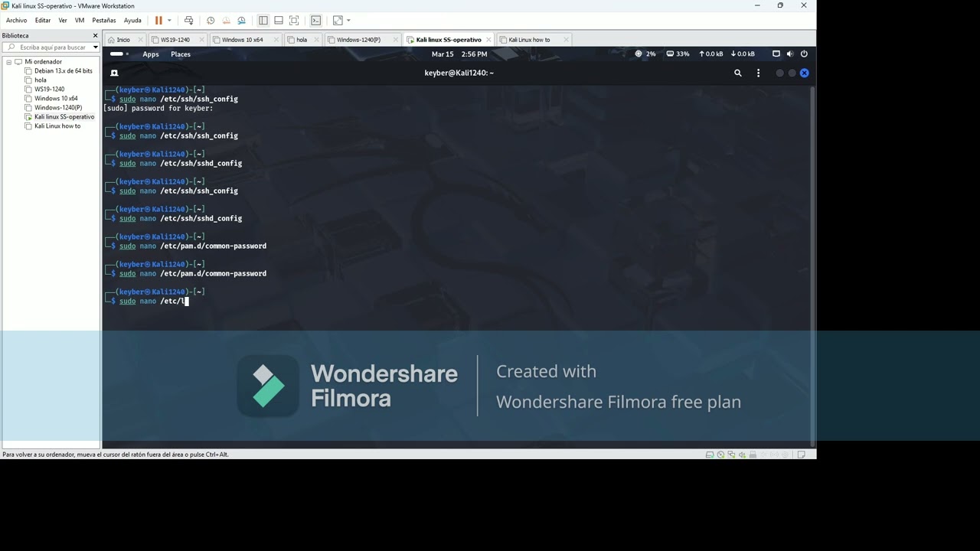This screenshot has width=980, height=551.
Task: Revert the virtual machine to its snapshot
Action: (226, 21)
